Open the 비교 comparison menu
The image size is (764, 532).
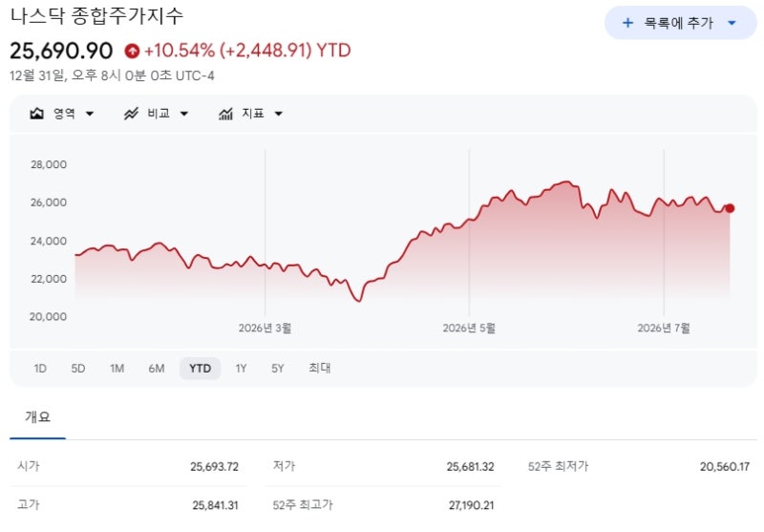coord(156,114)
